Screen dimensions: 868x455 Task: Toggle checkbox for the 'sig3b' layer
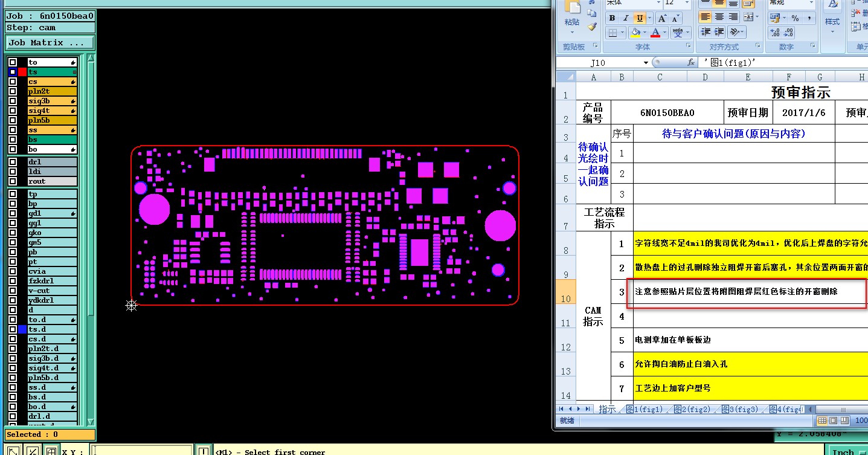13,101
